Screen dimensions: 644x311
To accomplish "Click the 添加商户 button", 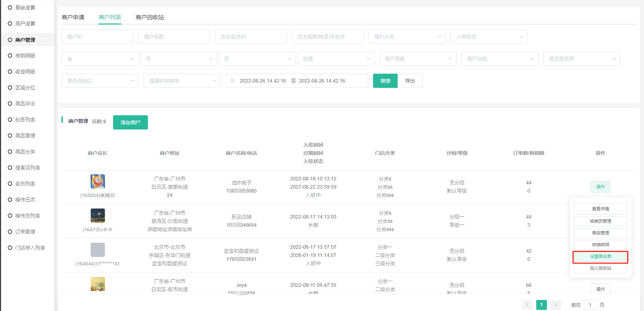I will point(130,122).
